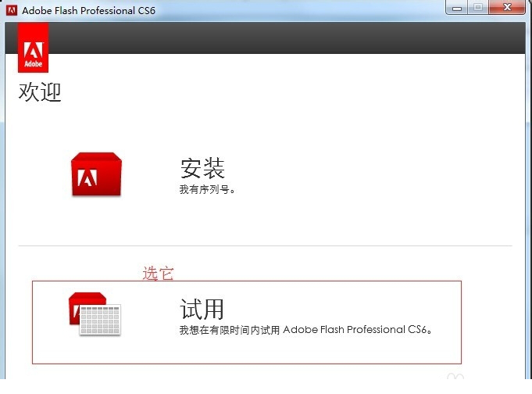This screenshot has width=532, height=394.
Task: Minimize the Adobe Flash installer window
Action: tap(457, 8)
